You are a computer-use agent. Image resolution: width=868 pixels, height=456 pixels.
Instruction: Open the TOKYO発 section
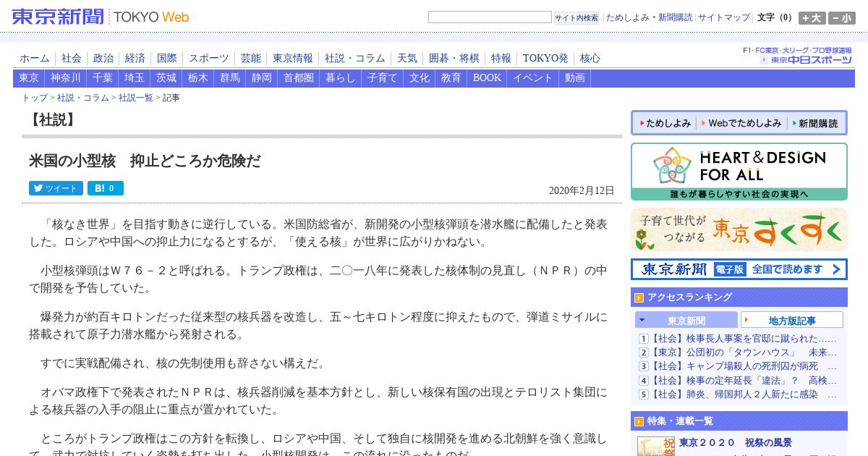click(545, 59)
